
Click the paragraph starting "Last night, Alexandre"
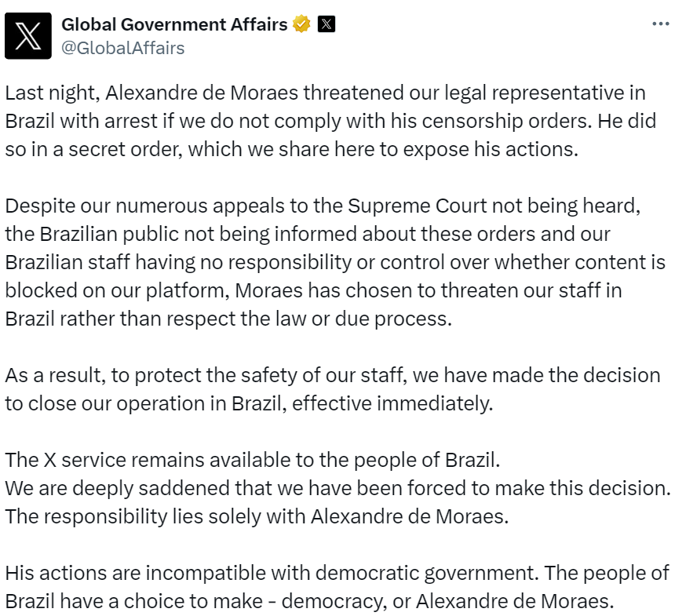pyautogui.click(x=330, y=122)
